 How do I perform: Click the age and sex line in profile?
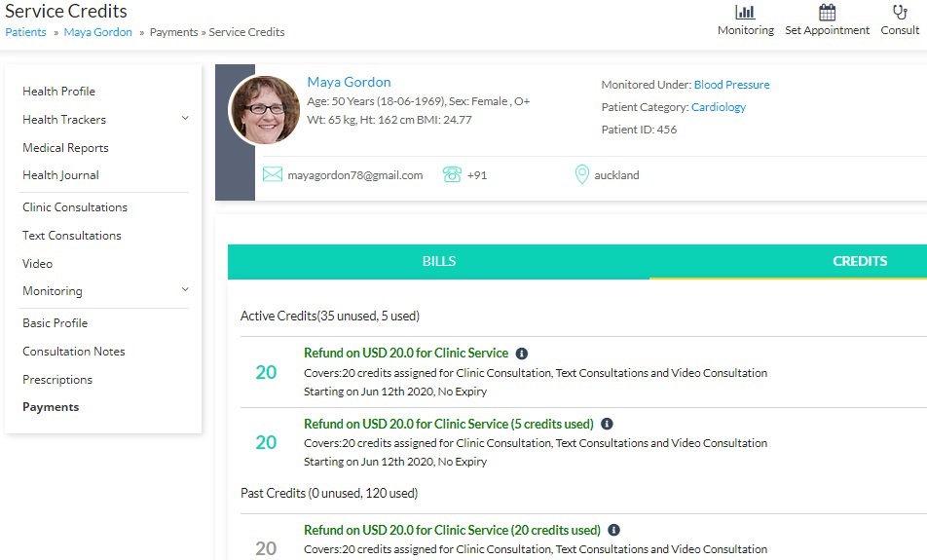click(418, 101)
